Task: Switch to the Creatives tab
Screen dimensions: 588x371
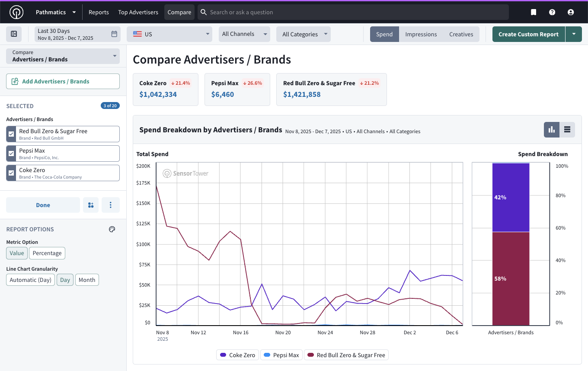Action: click(461, 34)
